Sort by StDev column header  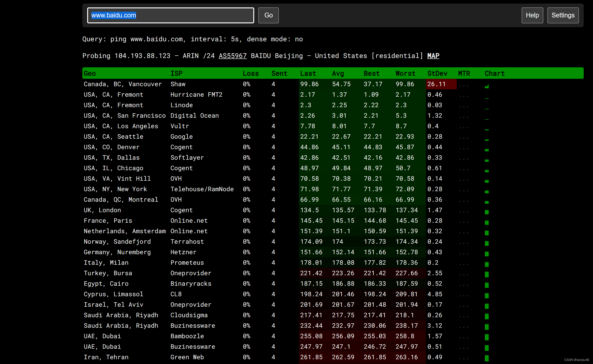(437, 74)
